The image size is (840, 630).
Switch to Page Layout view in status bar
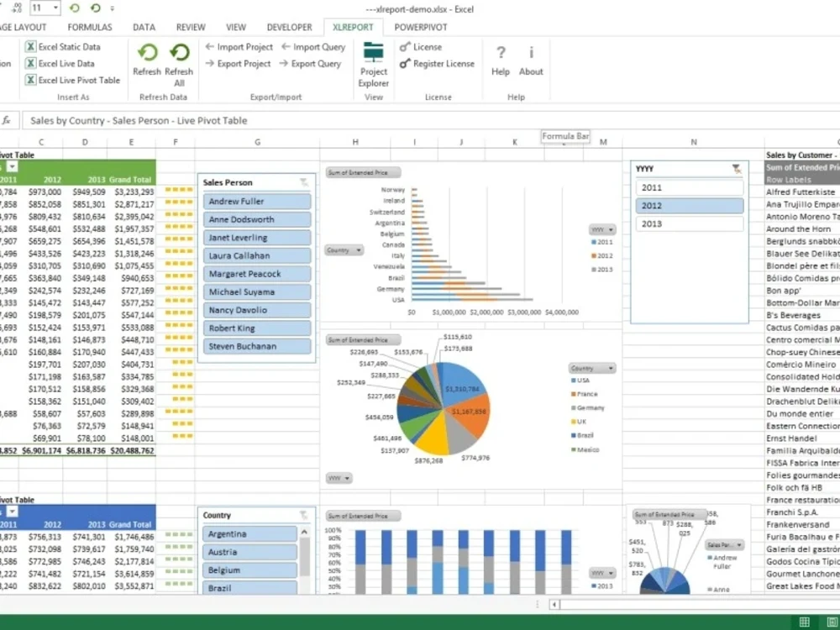[x=832, y=622]
